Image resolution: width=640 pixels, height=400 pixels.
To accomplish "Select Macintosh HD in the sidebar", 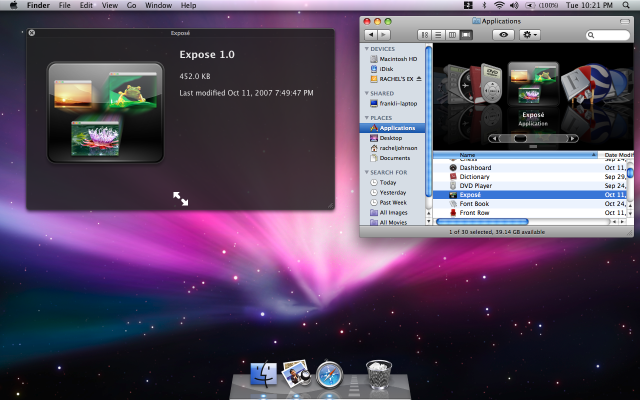I will click(x=393, y=59).
